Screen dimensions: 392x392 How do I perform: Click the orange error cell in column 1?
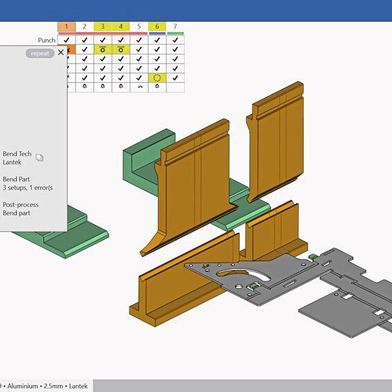[71, 50]
